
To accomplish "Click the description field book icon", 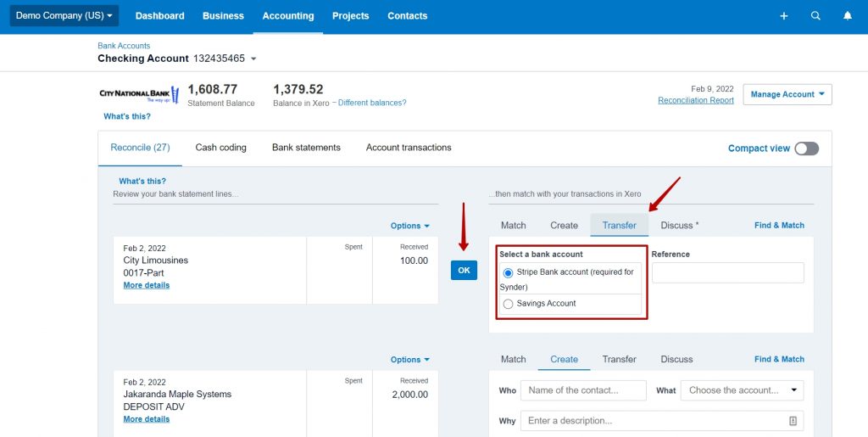I will (793, 421).
